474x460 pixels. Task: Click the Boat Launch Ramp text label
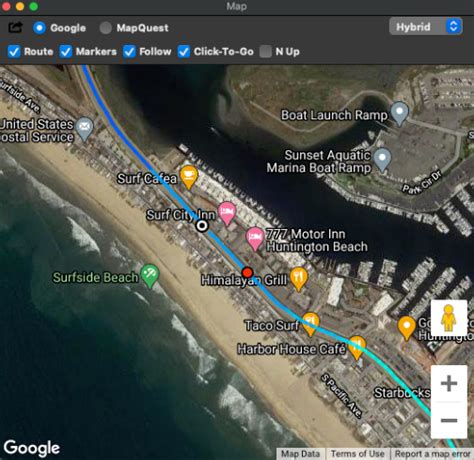(x=334, y=115)
